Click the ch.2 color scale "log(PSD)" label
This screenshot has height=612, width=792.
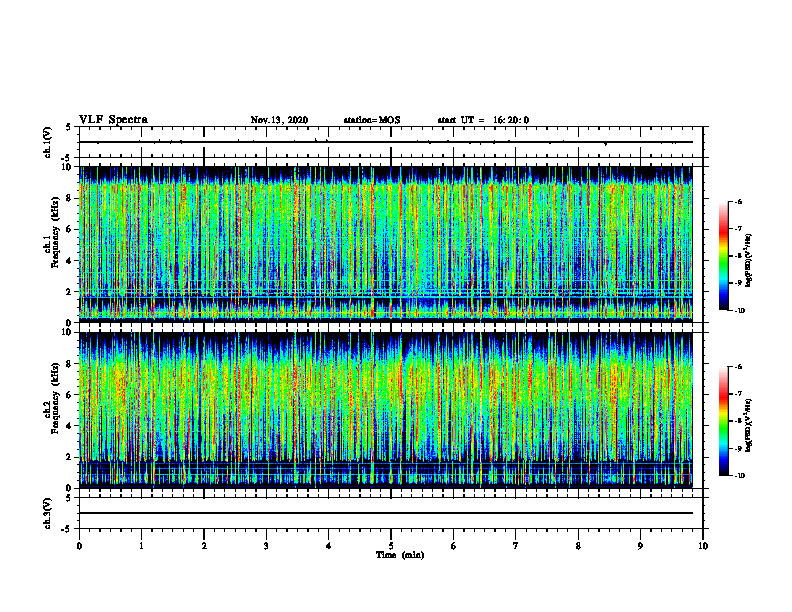tap(749, 426)
